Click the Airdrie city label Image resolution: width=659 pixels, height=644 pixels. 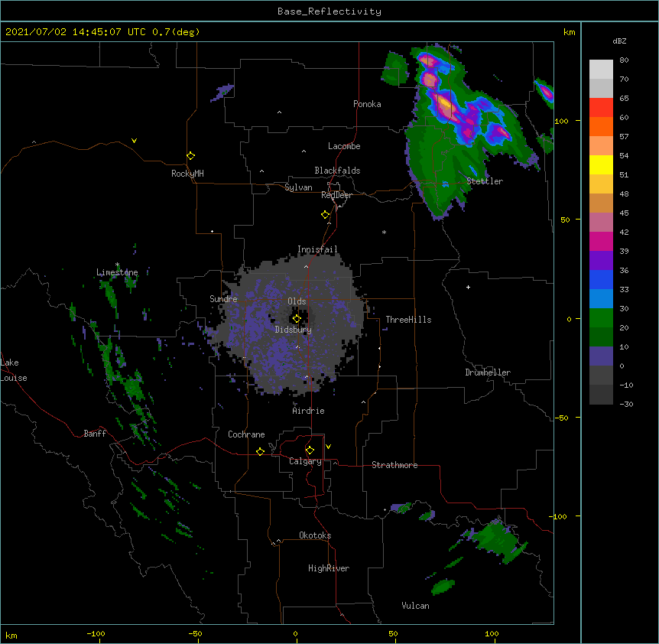[309, 411]
